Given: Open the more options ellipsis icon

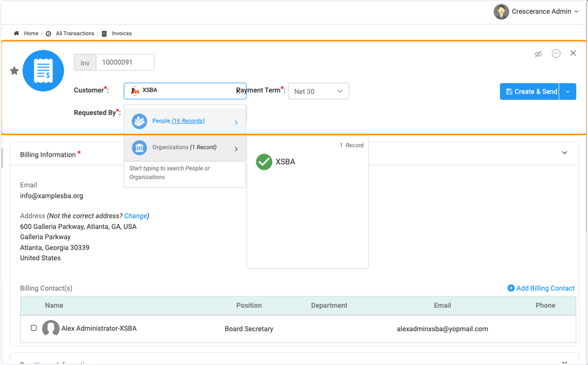Looking at the screenshot, I should [x=556, y=53].
